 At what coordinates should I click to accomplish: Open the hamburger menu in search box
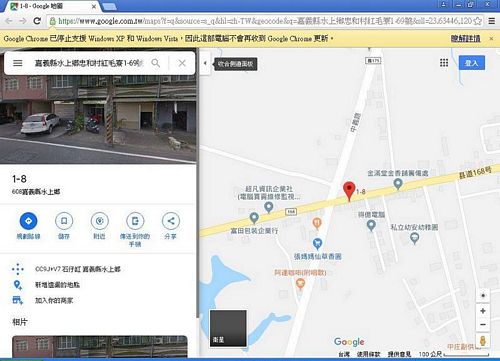click(17, 63)
